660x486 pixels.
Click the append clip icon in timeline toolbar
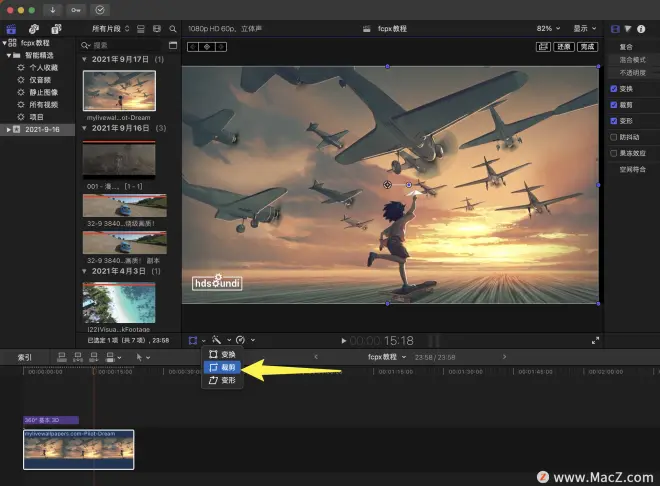(93, 357)
